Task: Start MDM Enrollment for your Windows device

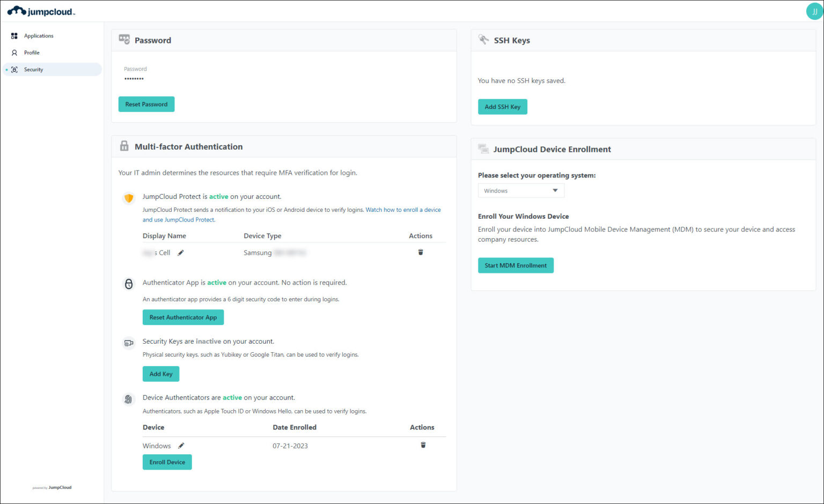Action: click(x=516, y=265)
